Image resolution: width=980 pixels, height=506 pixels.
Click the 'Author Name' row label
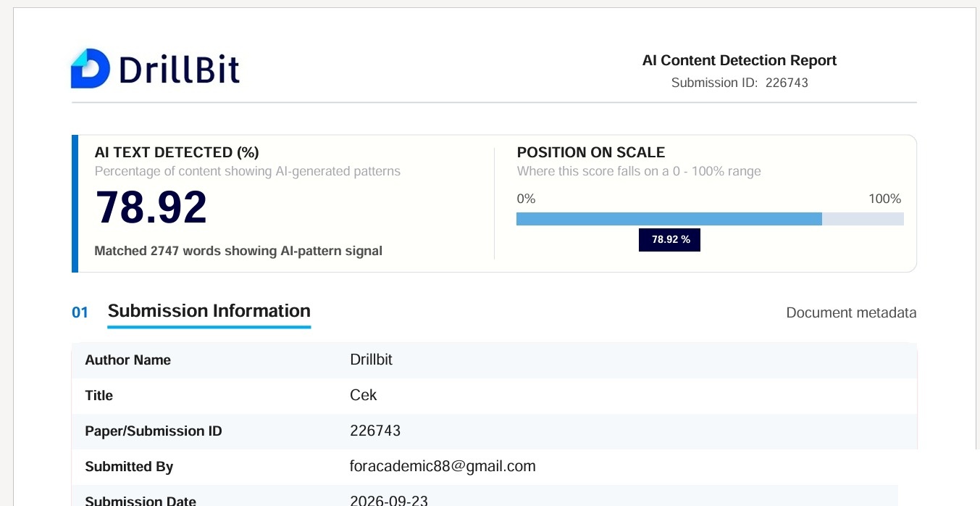point(128,360)
